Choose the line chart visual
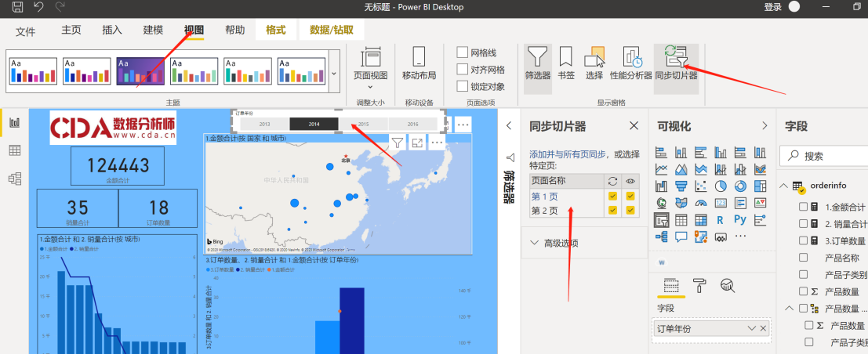The height and width of the screenshot is (354, 868). [x=661, y=169]
